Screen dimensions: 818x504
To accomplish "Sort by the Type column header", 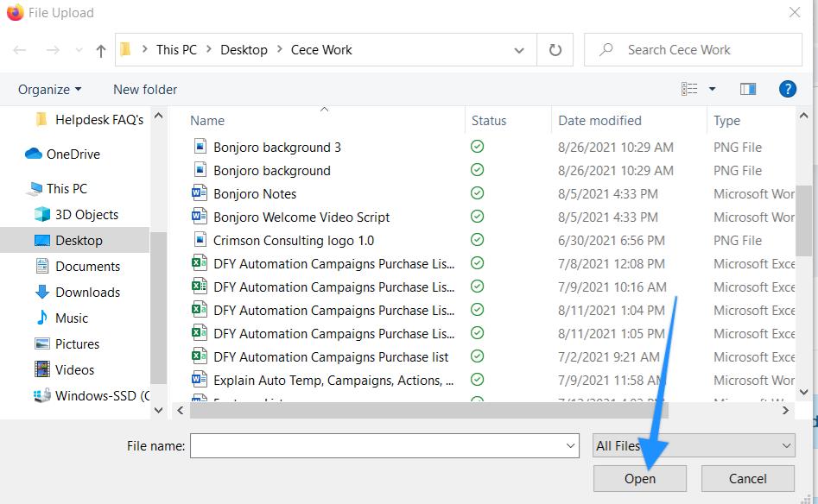I will (726, 121).
